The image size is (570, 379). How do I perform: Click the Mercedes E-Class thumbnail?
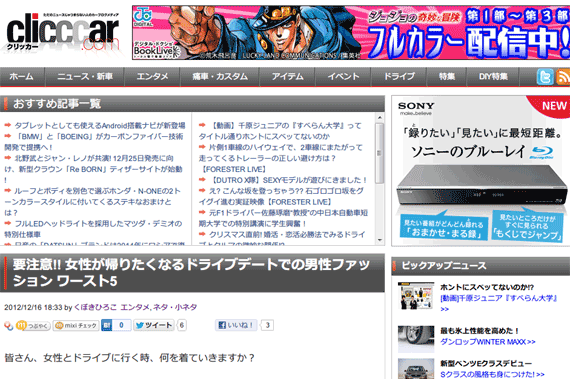pyautogui.click(x=416, y=369)
